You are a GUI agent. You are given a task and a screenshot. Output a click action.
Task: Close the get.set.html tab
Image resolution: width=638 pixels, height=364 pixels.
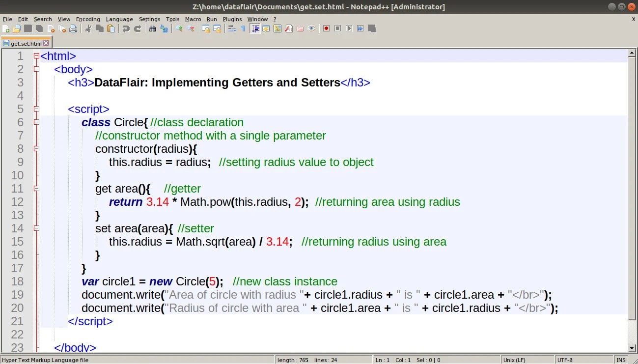tap(46, 43)
